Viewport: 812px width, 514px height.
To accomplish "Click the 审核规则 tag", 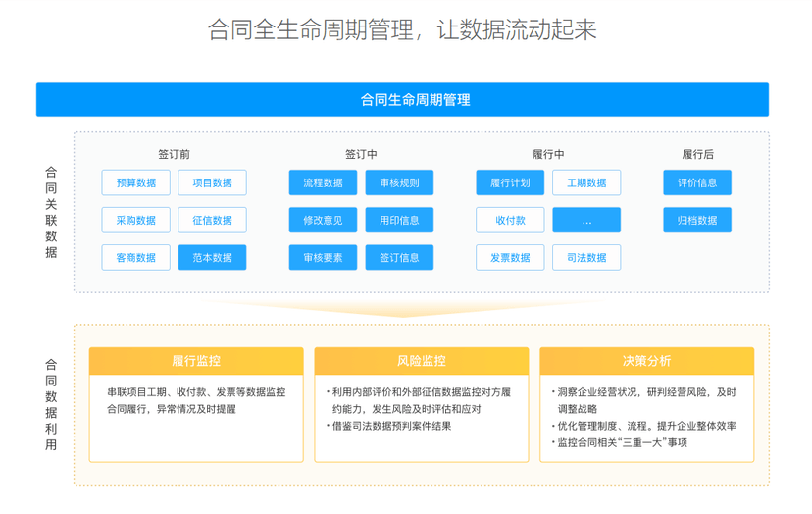I will point(399,182).
